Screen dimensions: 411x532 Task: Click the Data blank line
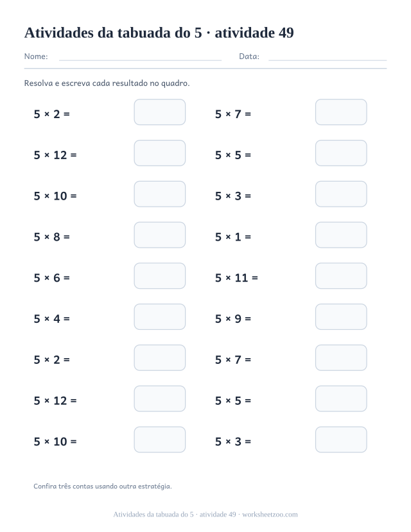(328, 60)
